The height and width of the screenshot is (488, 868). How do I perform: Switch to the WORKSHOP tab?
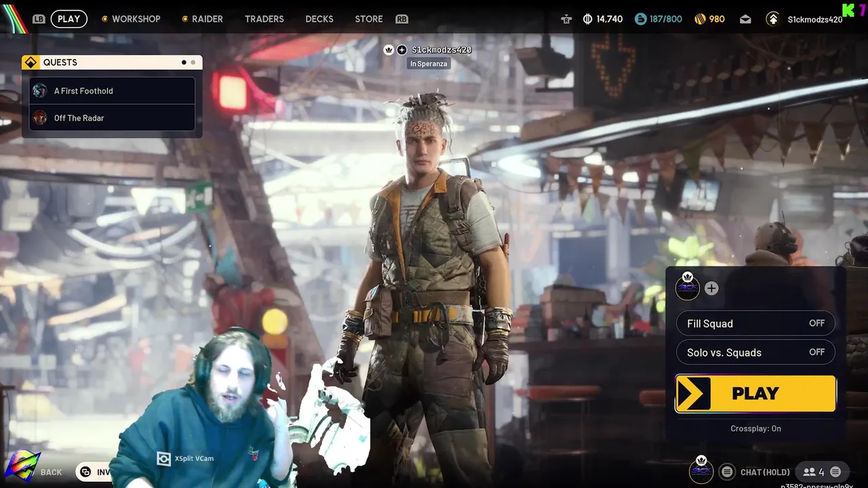click(x=136, y=19)
